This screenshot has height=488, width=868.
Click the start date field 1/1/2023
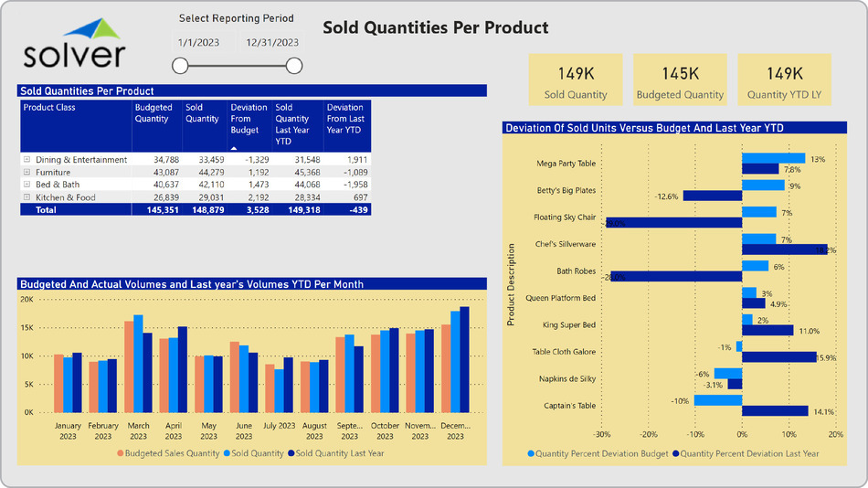coord(197,42)
